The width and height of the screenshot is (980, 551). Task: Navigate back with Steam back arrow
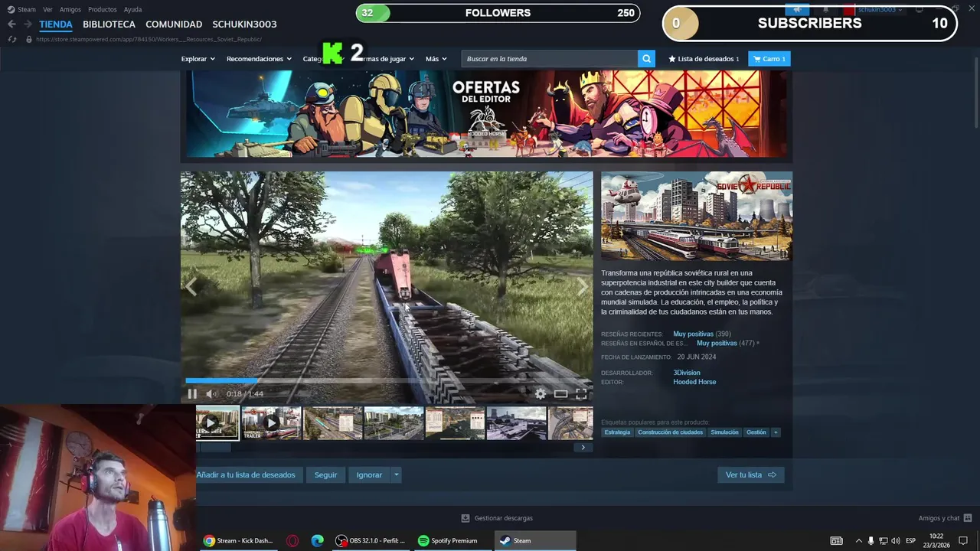[x=11, y=24]
